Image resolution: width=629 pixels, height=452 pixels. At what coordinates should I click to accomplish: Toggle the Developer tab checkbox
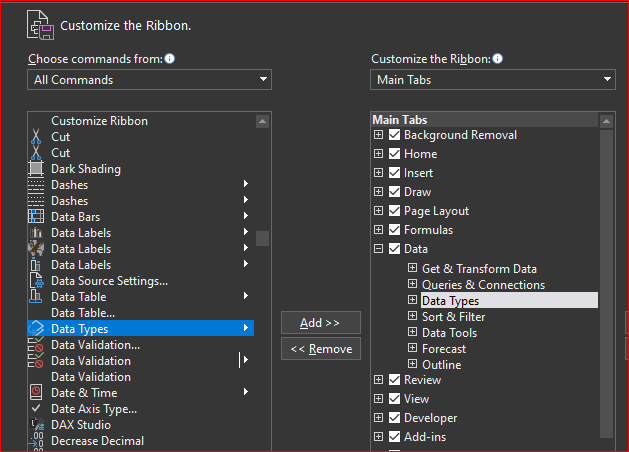(394, 418)
